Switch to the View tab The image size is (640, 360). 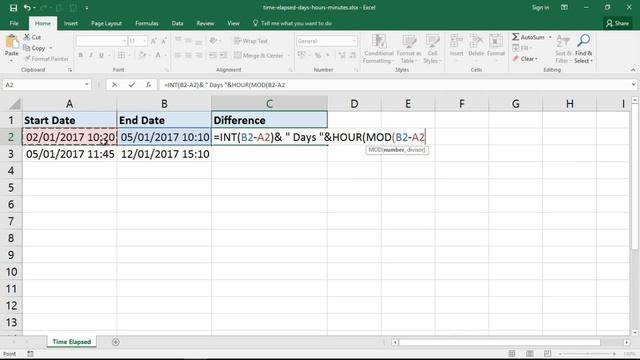coord(233,23)
